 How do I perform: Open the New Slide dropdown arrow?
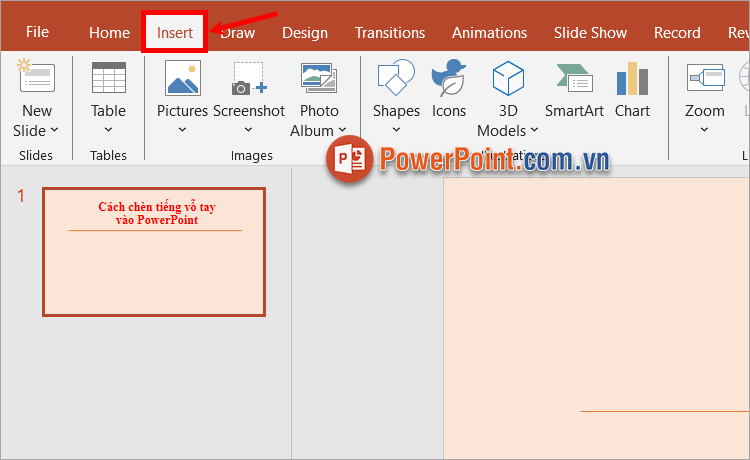click(x=55, y=130)
